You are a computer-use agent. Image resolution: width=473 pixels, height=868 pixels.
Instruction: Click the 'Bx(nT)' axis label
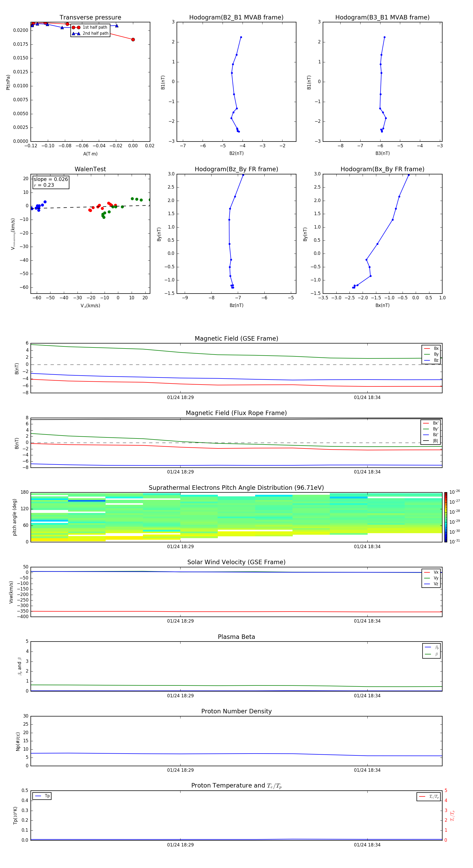(382, 305)
